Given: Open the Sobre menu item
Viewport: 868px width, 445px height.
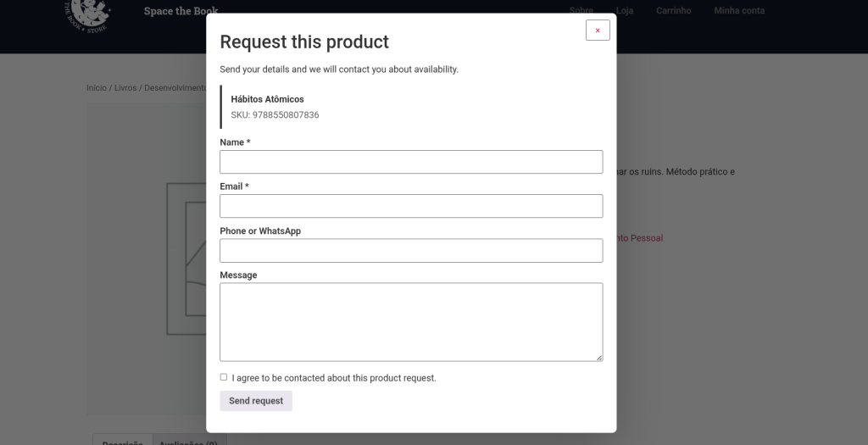Looking at the screenshot, I should coord(581,10).
